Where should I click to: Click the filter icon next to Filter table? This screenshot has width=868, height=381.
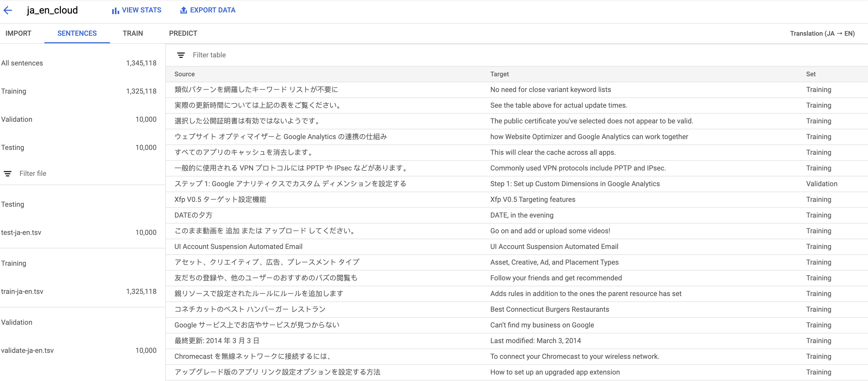(x=181, y=55)
